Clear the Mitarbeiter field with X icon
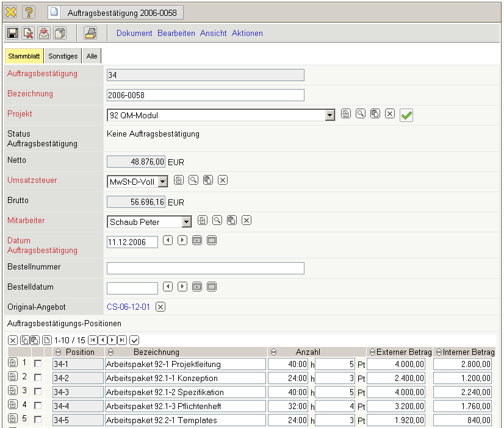The image size is (504, 428). tap(247, 221)
